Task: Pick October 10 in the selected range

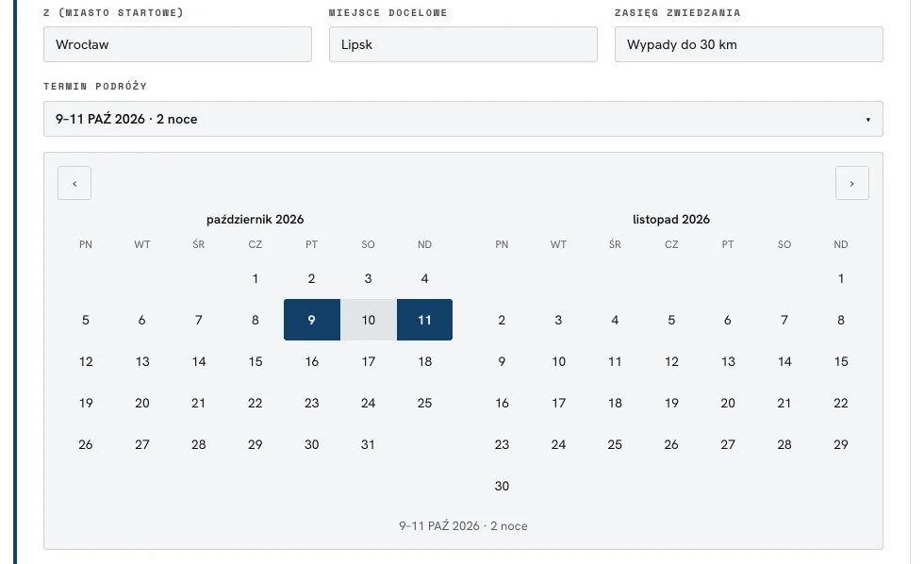Action: tap(369, 320)
